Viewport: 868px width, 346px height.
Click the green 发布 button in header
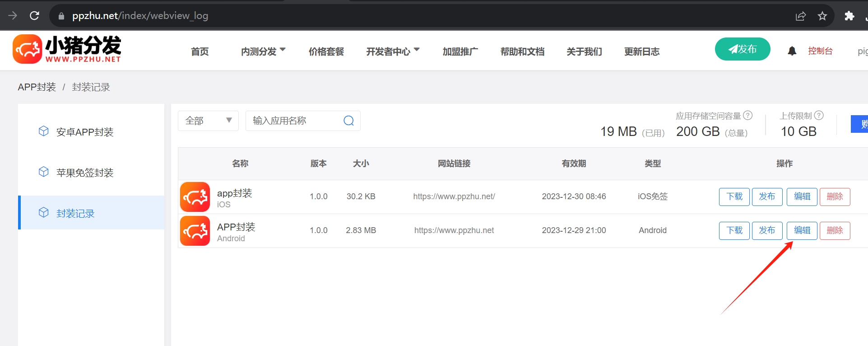pos(742,49)
